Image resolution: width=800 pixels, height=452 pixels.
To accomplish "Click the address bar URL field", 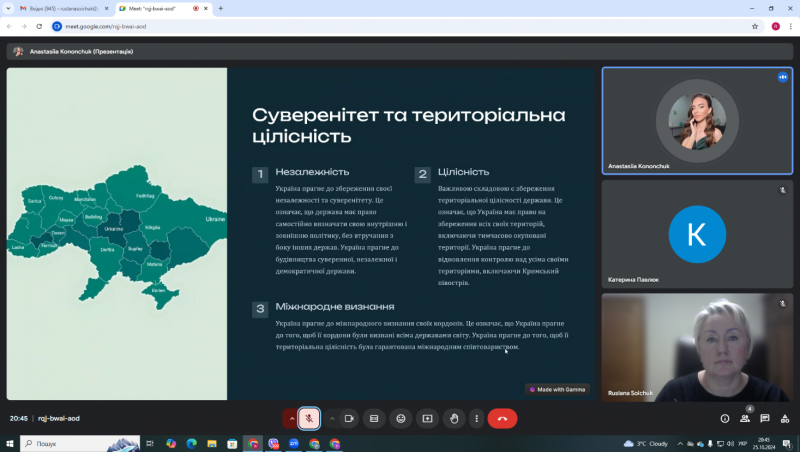I will [x=398, y=27].
